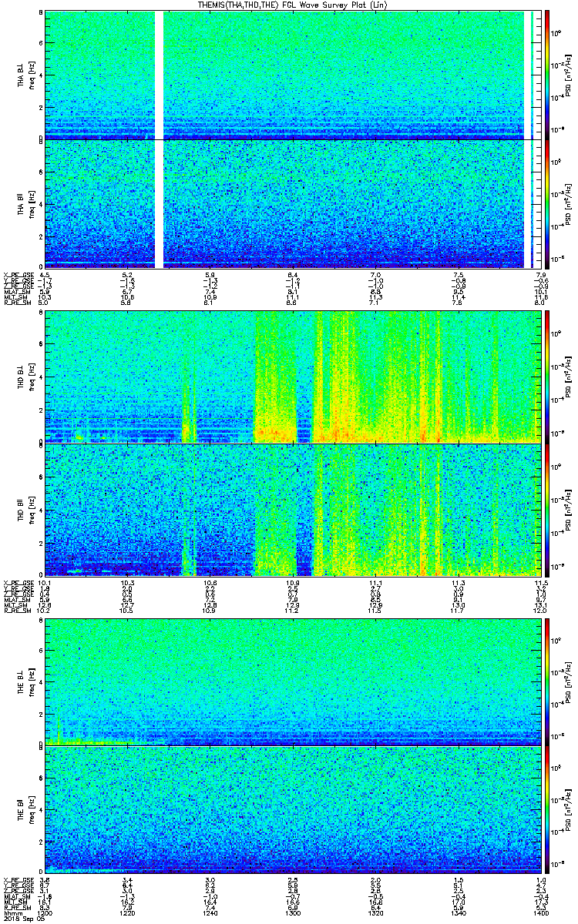This screenshot has width=578, height=924.
Task: Select the THE B-perpendicular PSD color bar
Action: [x=547, y=681]
